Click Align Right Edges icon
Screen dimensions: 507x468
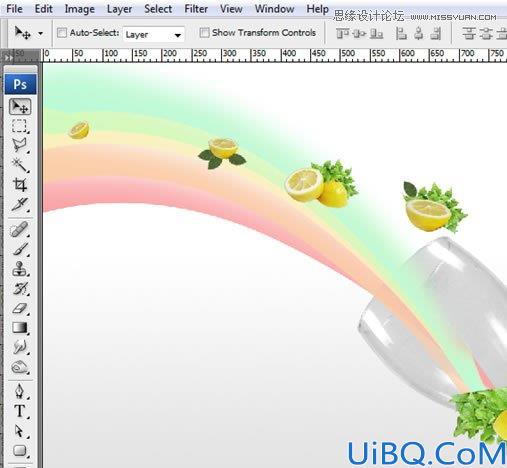[436, 34]
